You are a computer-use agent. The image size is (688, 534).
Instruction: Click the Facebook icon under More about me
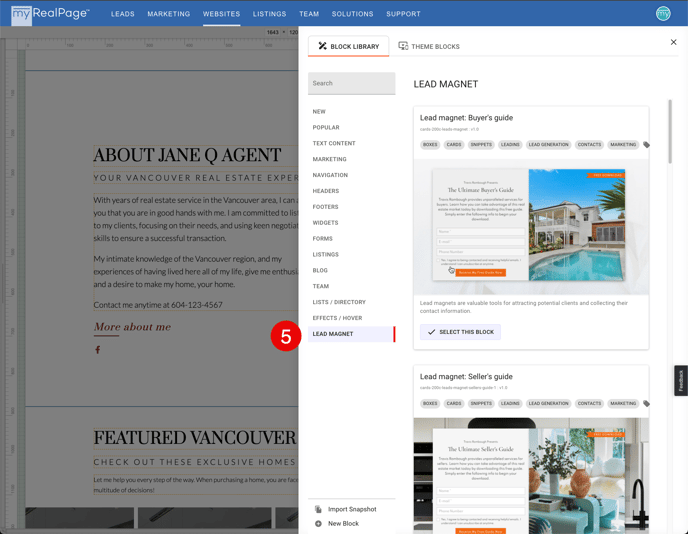pos(97,350)
